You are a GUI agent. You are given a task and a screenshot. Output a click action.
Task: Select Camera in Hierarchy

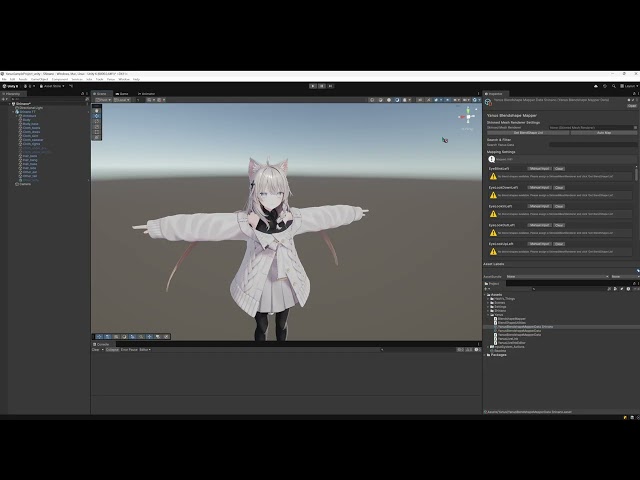pyautogui.click(x=23, y=184)
